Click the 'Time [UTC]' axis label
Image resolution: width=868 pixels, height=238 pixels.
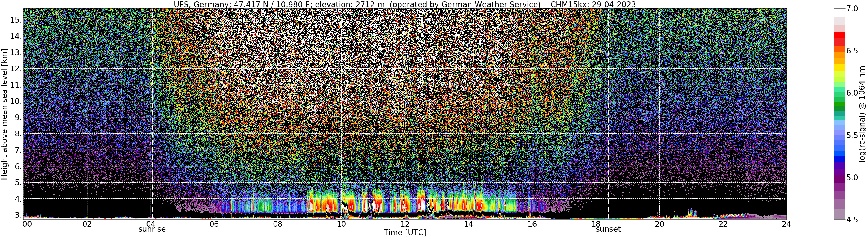(405, 233)
